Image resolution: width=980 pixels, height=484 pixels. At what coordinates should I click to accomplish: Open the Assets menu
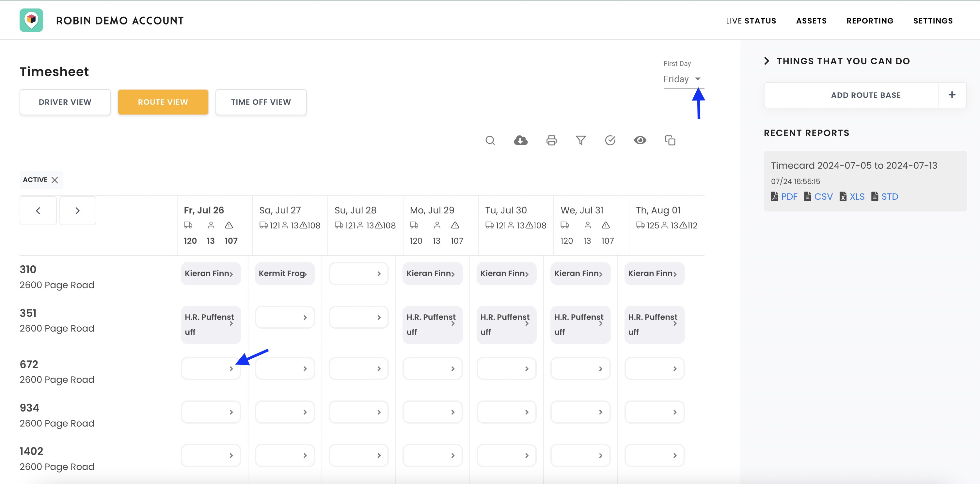coord(811,21)
